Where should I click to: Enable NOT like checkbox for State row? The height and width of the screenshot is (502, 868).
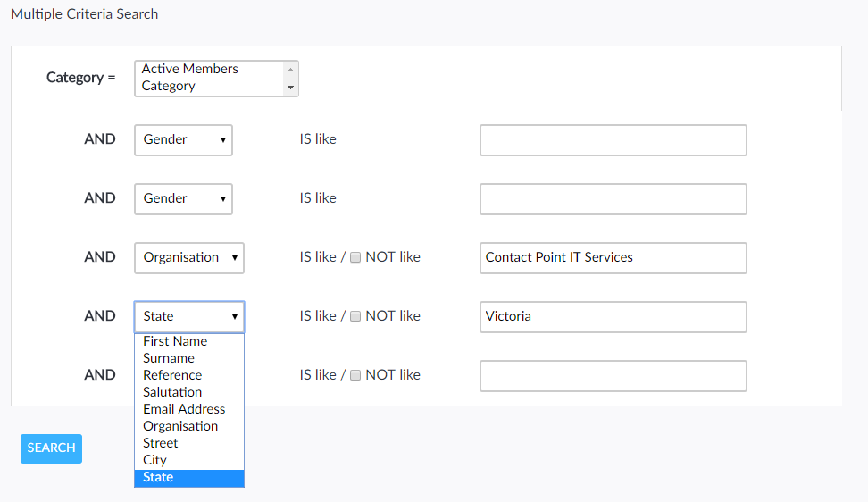[x=355, y=316]
